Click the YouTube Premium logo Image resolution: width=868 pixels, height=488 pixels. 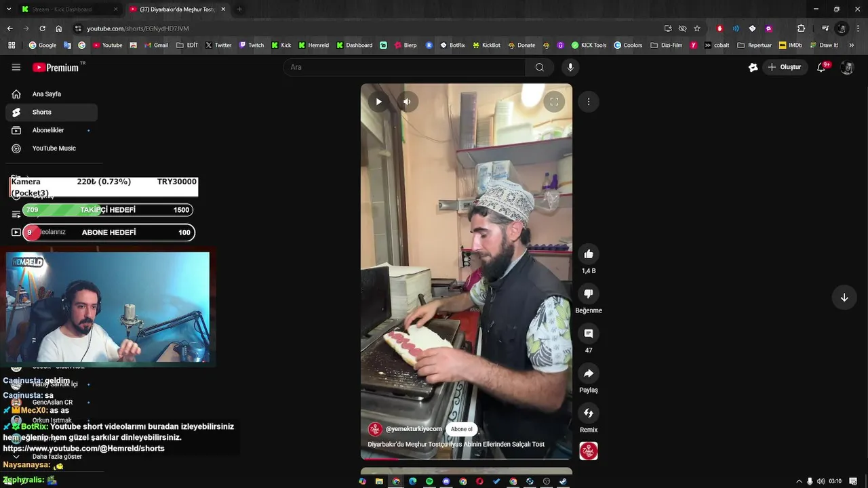click(56, 67)
